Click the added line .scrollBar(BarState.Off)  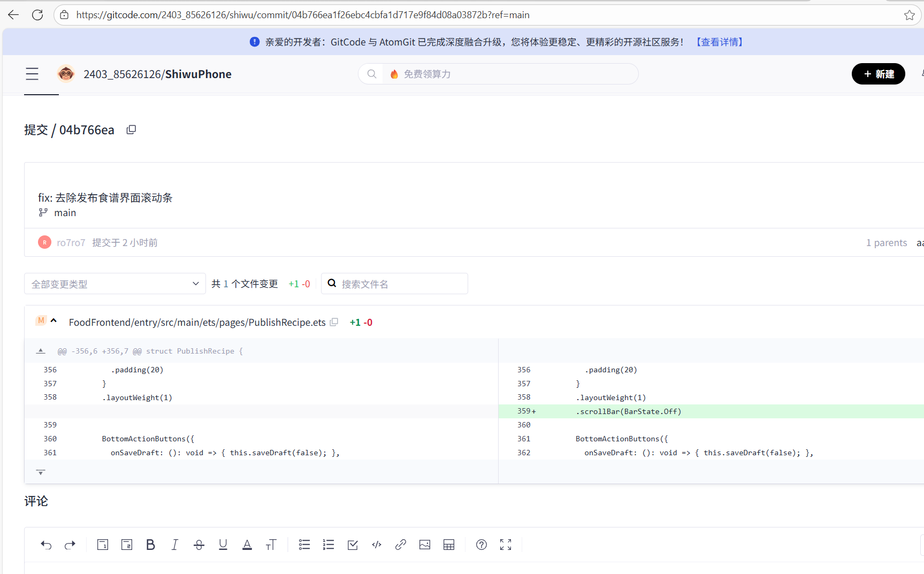tap(628, 411)
